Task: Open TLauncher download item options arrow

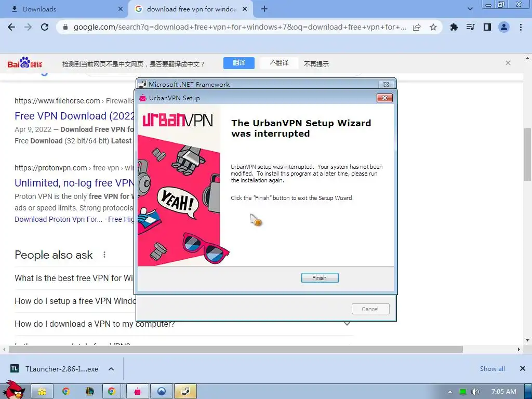Action: pos(111,369)
